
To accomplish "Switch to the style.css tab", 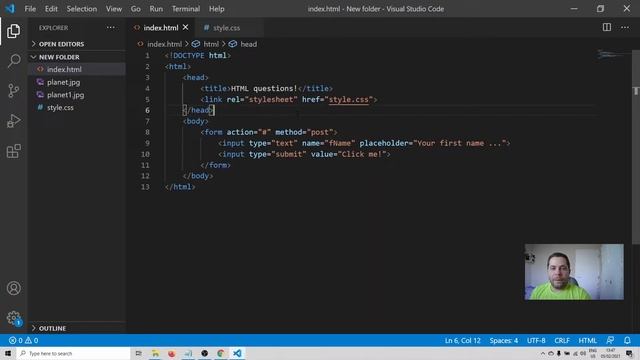I will [227, 28].
